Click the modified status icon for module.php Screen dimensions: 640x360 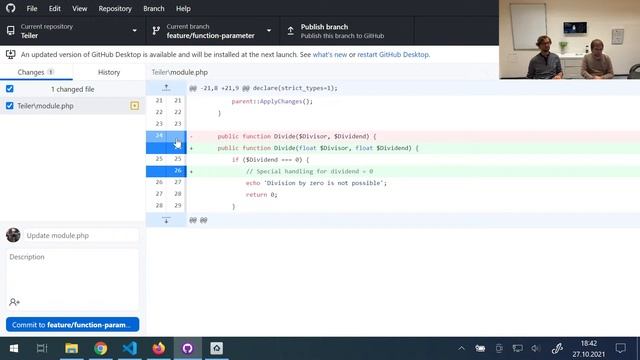[x=135, y=106]
